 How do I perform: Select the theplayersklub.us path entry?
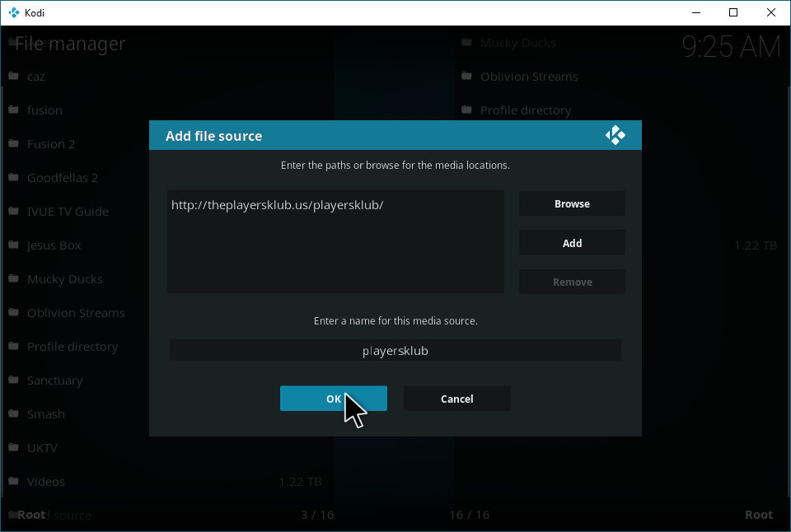click(x=277, y=205)
